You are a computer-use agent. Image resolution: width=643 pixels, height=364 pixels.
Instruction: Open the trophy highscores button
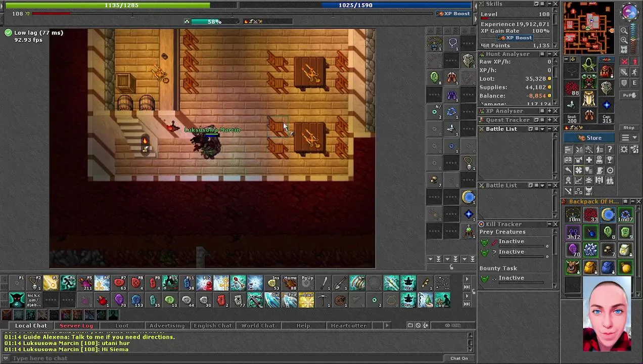pos(610,160)
